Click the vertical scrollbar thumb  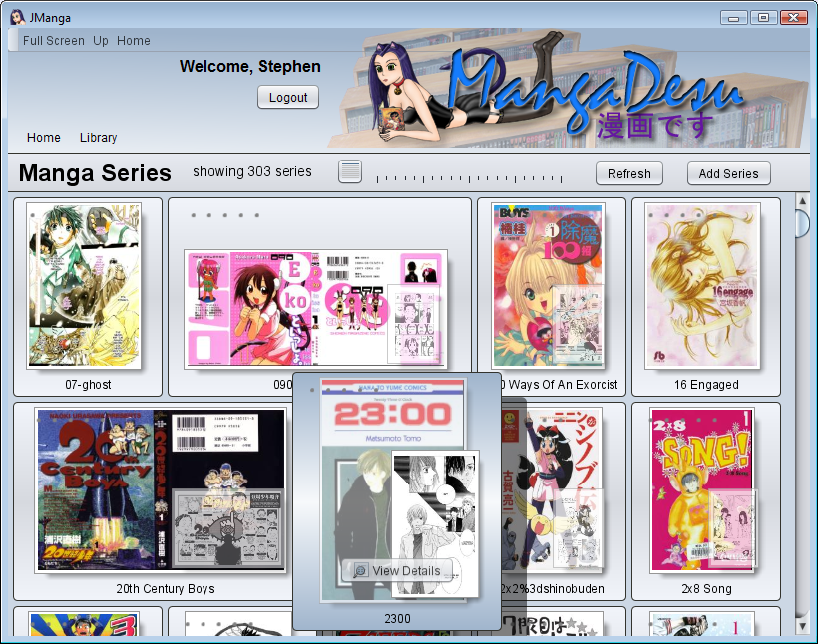pos(803,223)
